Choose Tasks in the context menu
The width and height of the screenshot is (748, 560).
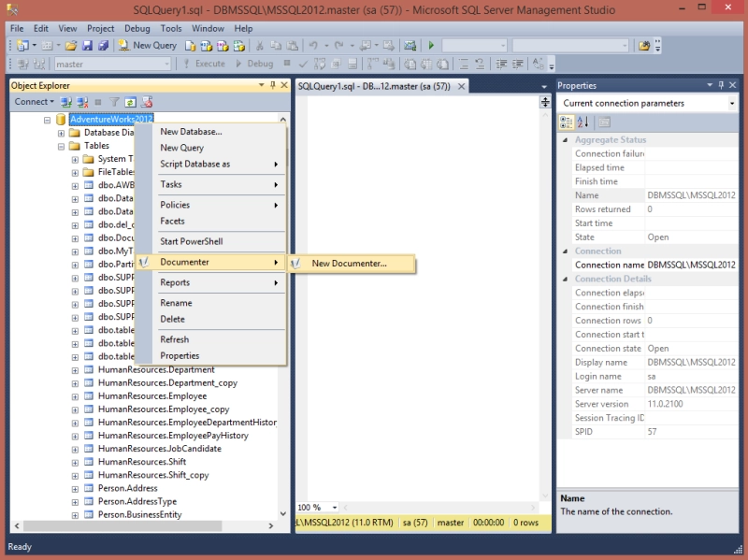211,184
